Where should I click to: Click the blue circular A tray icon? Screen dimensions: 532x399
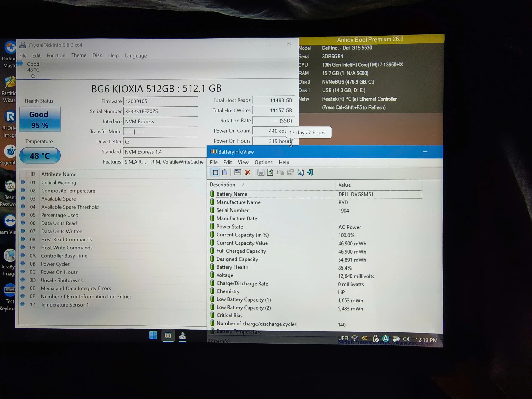click(386, 339)
